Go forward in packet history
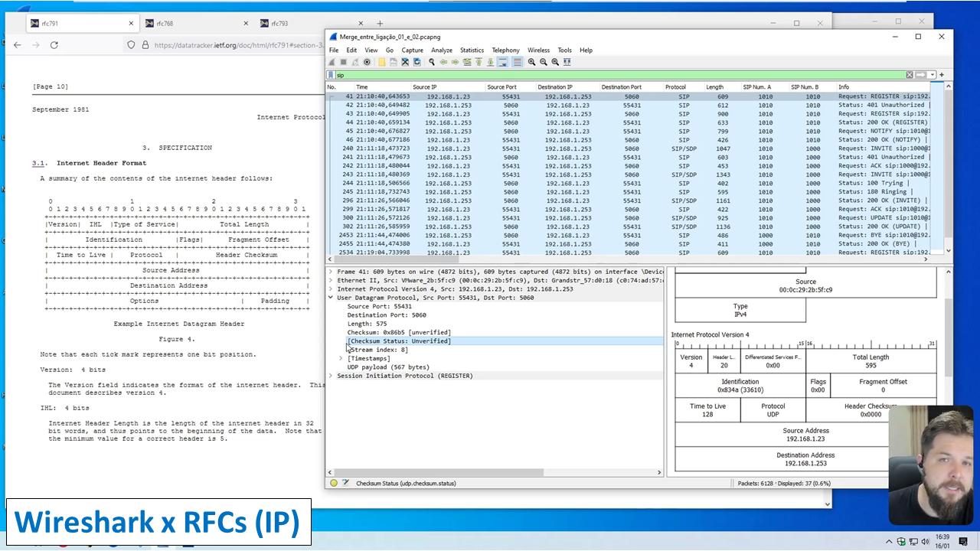 456,62
